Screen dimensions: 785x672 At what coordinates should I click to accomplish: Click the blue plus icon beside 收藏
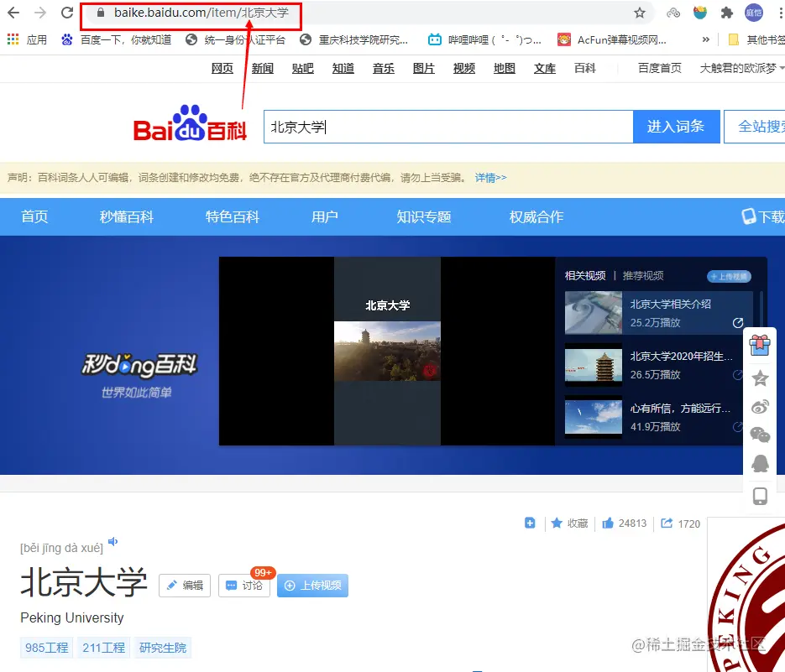pos(530,524)
